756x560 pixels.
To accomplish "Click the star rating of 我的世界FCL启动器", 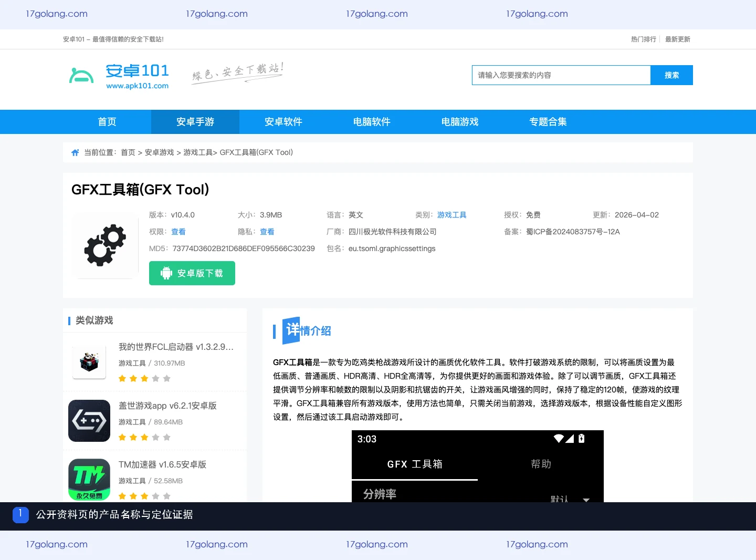I will [x=144, y=379].
